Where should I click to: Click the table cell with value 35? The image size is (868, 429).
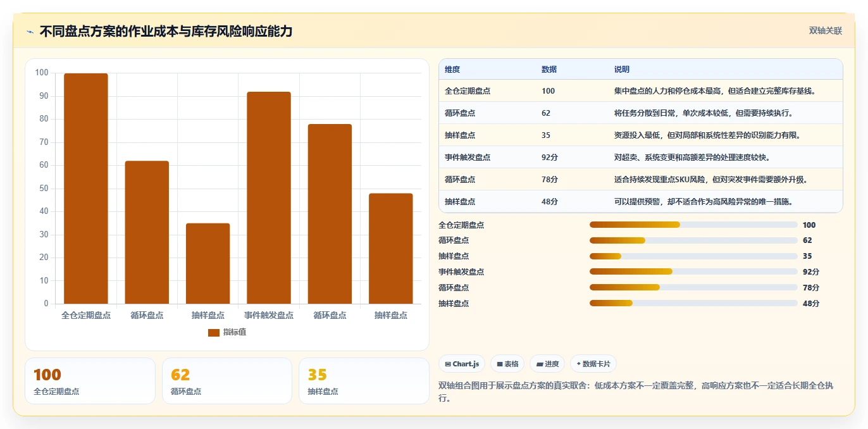(546, 135)
